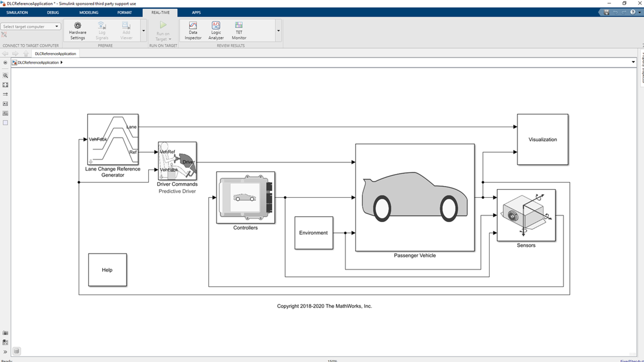Screen dimensions: 644x362
Task: Open the Help block in the diagram
Action: (x=107, y=270)
